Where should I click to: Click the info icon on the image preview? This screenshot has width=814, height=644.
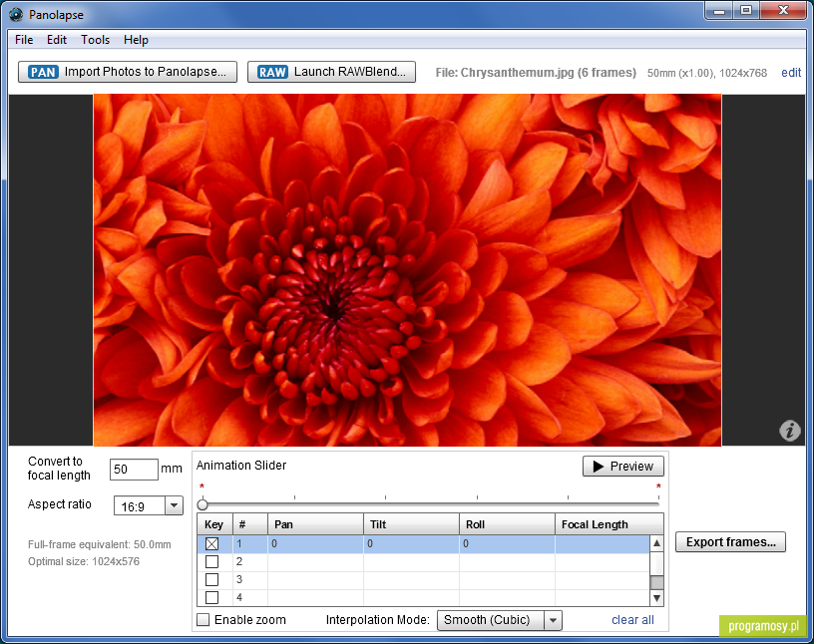790,431
